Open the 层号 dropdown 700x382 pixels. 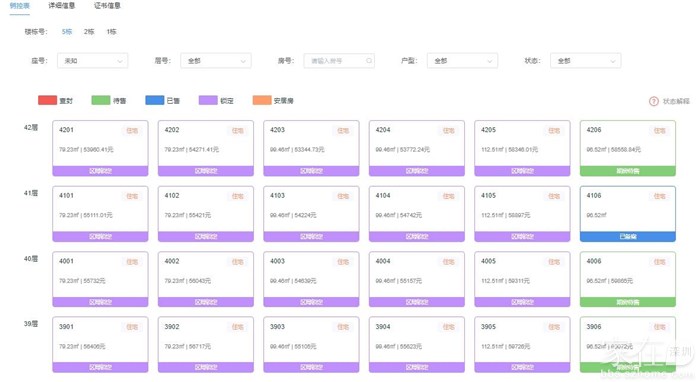coord(216,61)
